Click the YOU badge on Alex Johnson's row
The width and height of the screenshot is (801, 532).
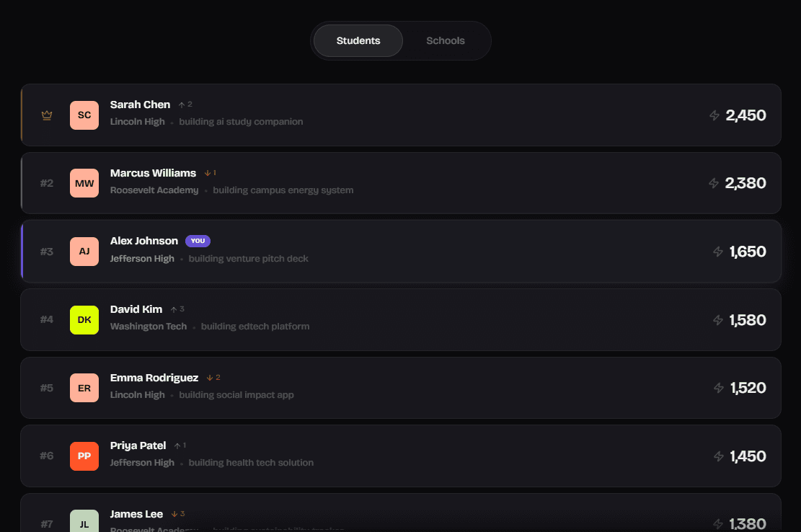tap(198, 241)
